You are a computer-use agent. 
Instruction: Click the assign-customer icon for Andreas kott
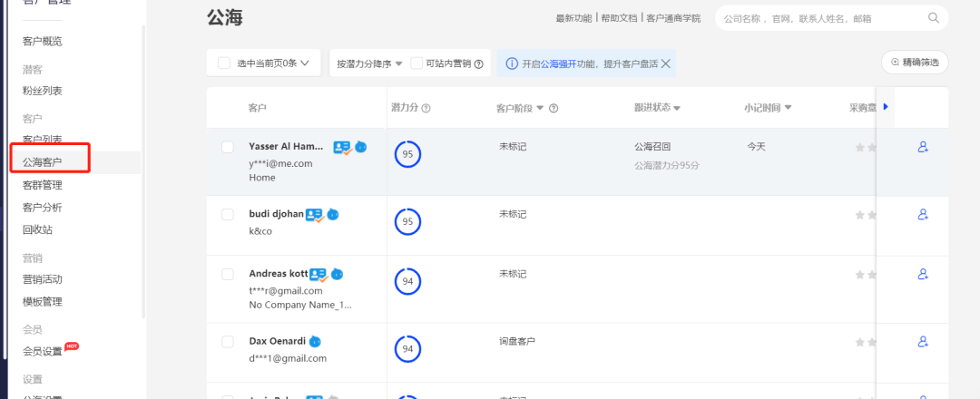point(923,274)
